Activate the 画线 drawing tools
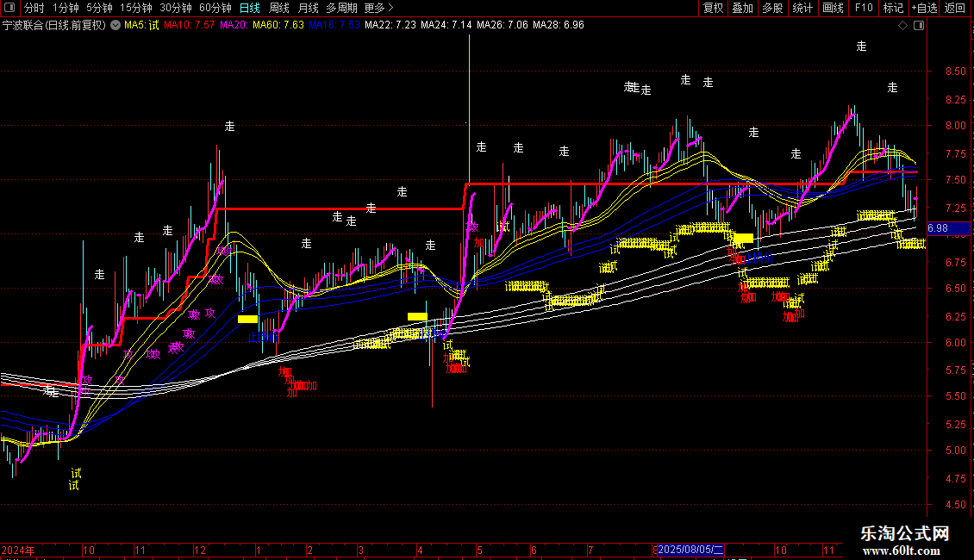The height and width of the screenshot is (560, 974). click(833, 8)
